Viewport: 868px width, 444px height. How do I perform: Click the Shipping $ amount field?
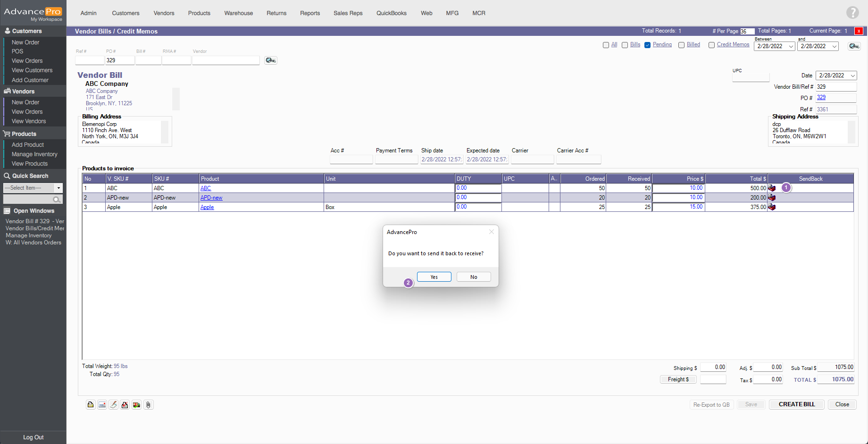713,367
